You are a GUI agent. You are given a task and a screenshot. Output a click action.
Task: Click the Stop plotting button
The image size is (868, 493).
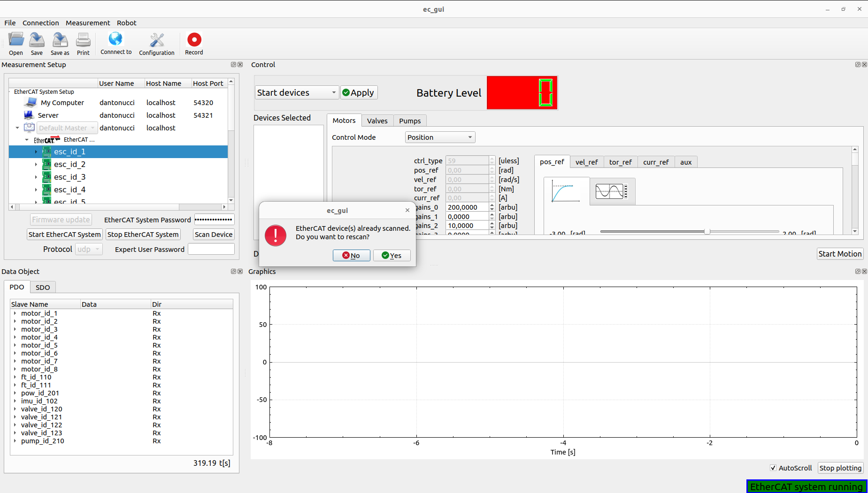[840, 468]
